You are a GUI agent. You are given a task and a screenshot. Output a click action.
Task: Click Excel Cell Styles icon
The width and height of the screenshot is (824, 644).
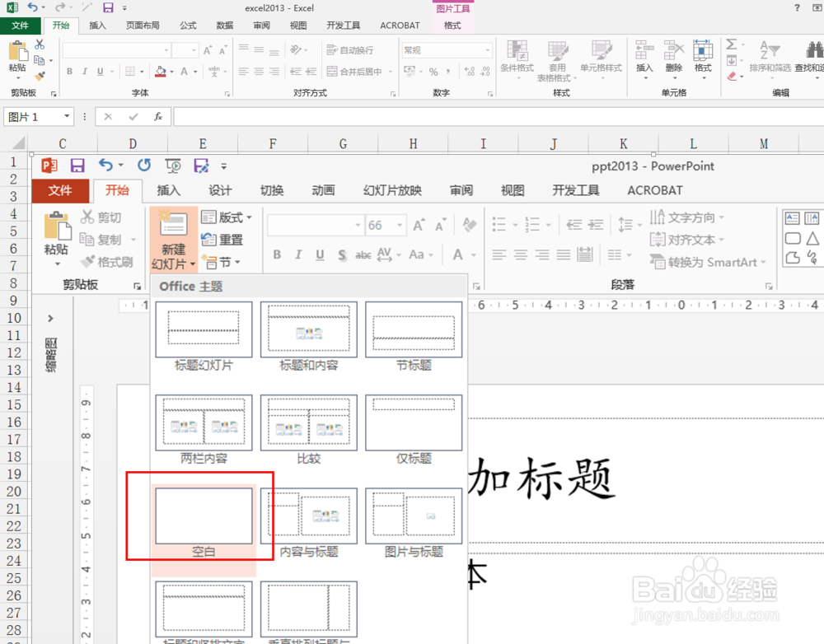coord(602,50)
